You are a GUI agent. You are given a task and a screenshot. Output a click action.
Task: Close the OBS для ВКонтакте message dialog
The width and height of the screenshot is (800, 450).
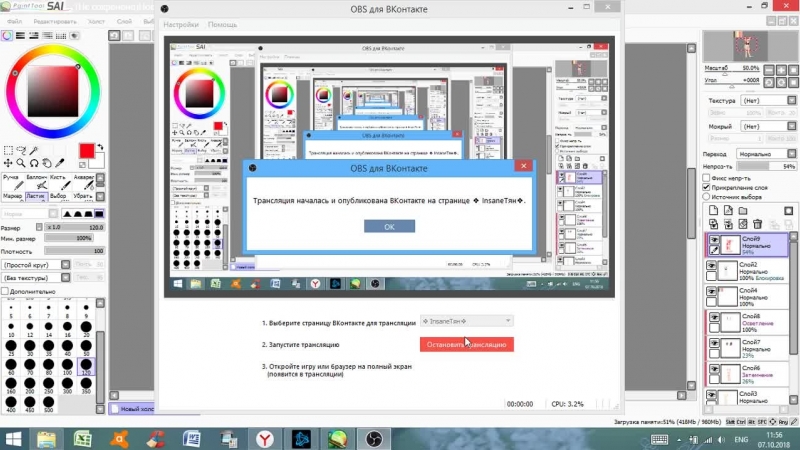[x=523, y=166]
